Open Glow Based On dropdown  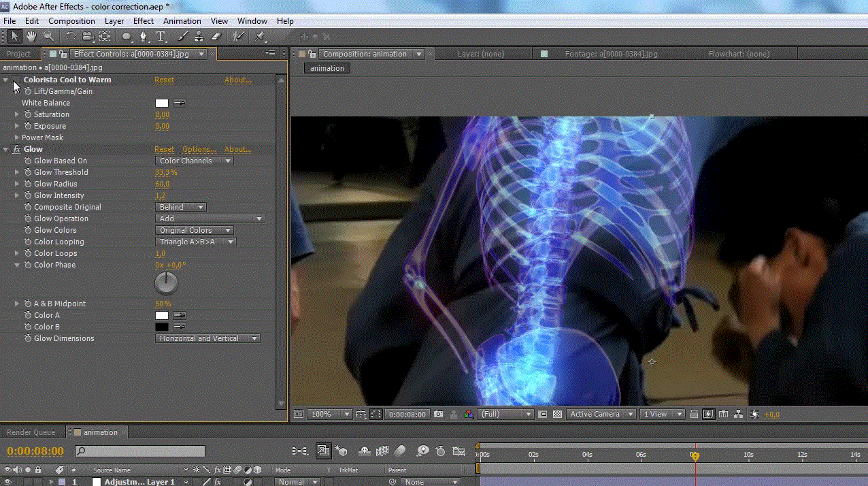pos(195,161)
